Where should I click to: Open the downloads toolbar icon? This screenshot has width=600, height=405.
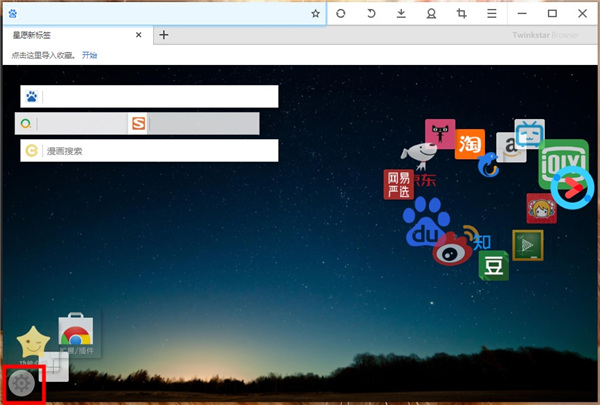click(401, 14)
